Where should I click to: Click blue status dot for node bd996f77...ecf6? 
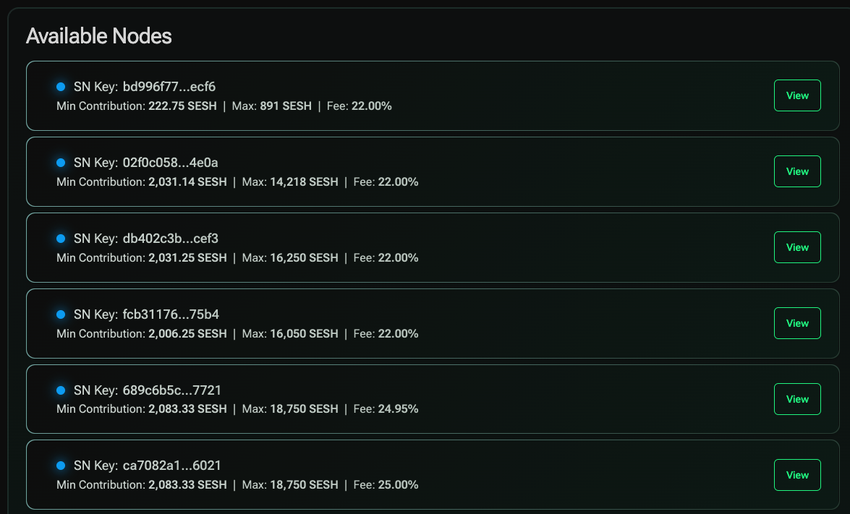tap(61, 87)
